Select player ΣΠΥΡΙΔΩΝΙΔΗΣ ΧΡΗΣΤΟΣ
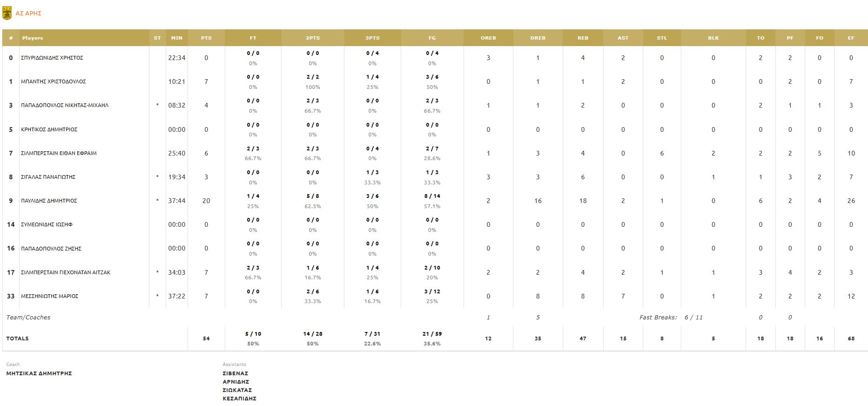The image size is (868, 406). point(52,58)
